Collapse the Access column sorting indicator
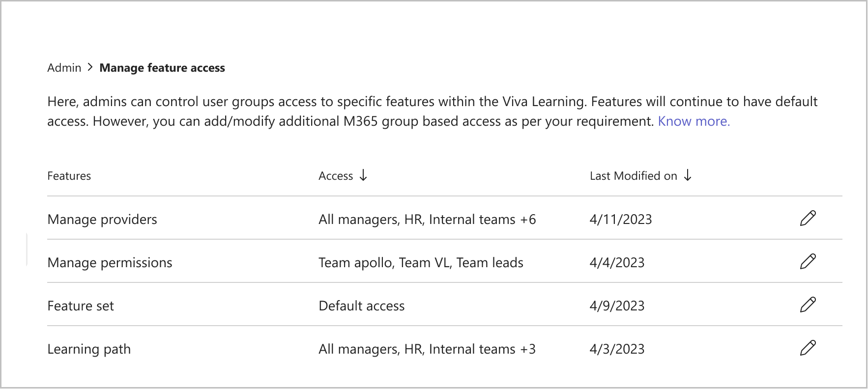 pyautogui.click(x=363, y=176)
